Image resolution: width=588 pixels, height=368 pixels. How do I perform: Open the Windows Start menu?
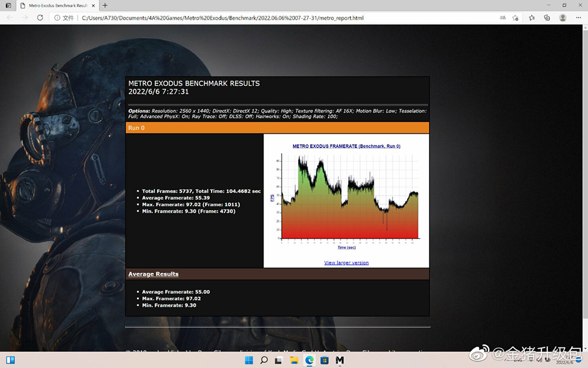(x=249, y=360)
